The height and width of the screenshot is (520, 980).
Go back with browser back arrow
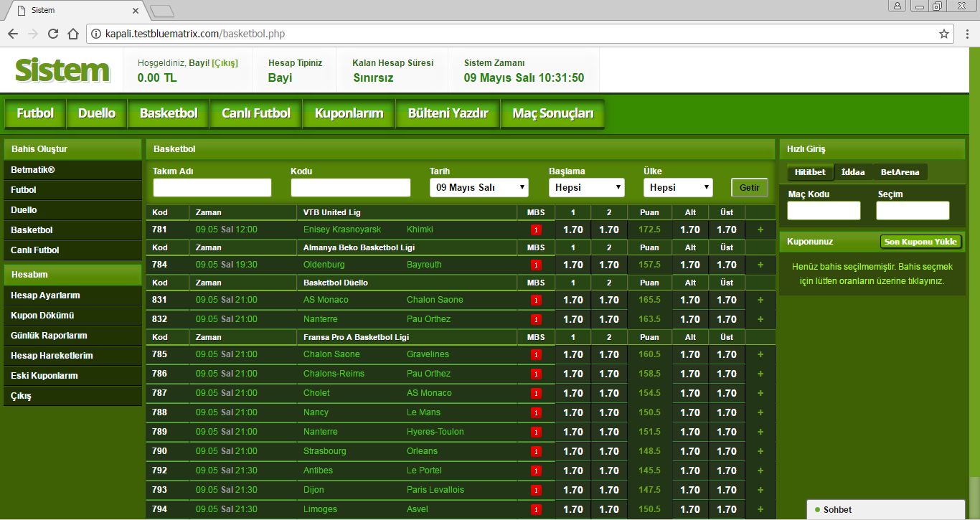coord(13,34)
